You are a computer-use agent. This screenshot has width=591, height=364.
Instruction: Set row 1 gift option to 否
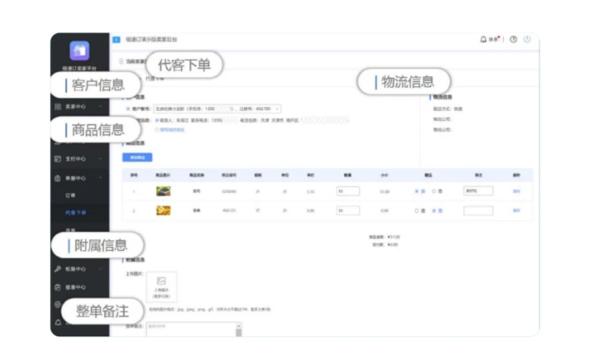(434, 191)
